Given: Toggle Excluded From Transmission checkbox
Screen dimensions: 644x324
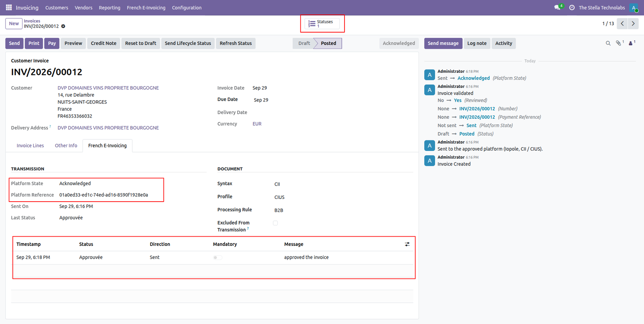Looking at the screenshot, I should coord(275,223).
